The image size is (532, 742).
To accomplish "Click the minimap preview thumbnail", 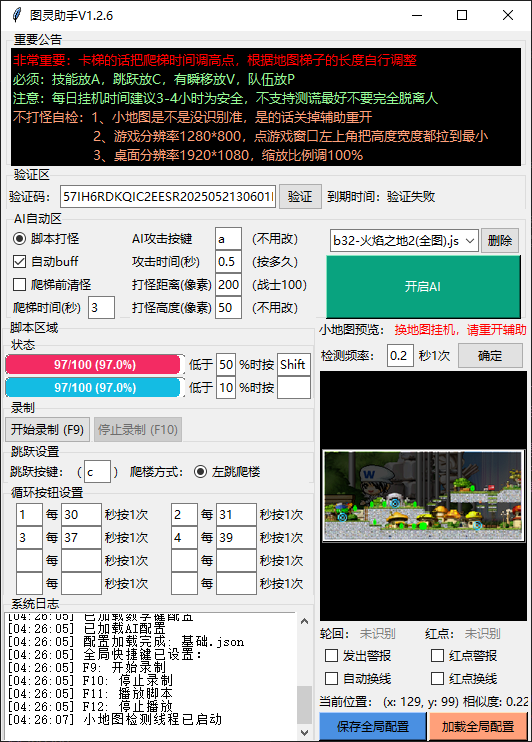I will [424, 495].
